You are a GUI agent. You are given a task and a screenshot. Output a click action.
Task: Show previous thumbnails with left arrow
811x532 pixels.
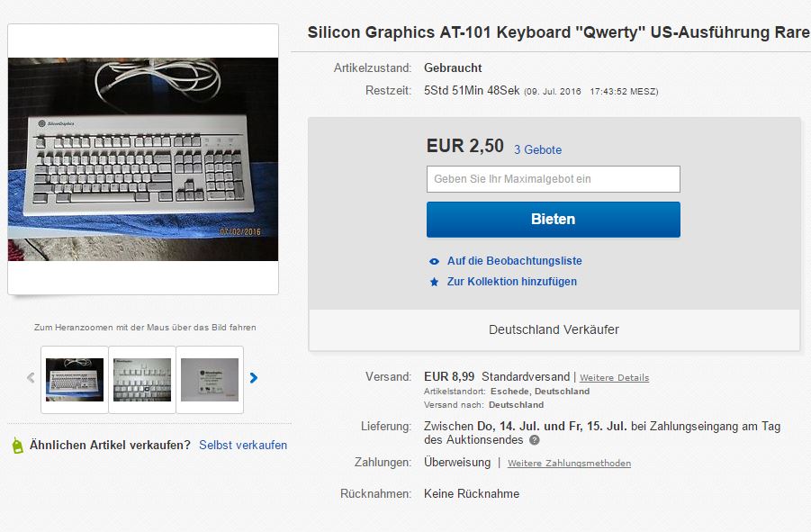(31, 378)
